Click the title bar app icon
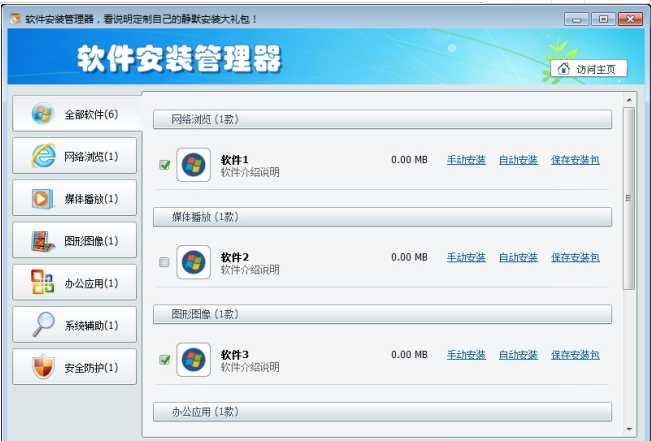 coord(15,19)
